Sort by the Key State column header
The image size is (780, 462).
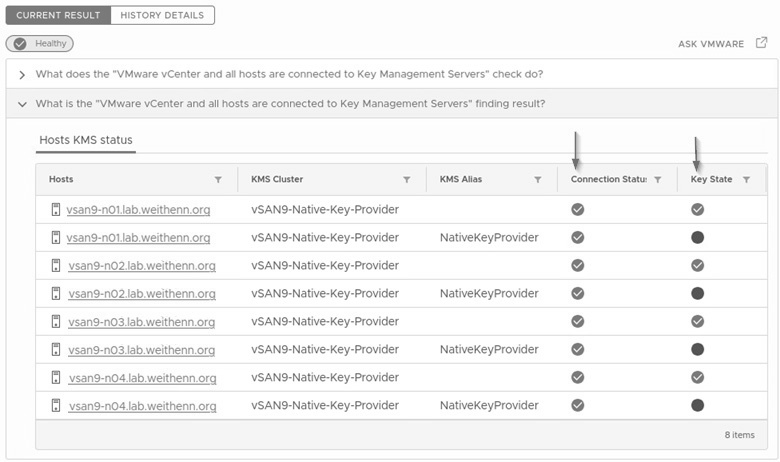711,179
